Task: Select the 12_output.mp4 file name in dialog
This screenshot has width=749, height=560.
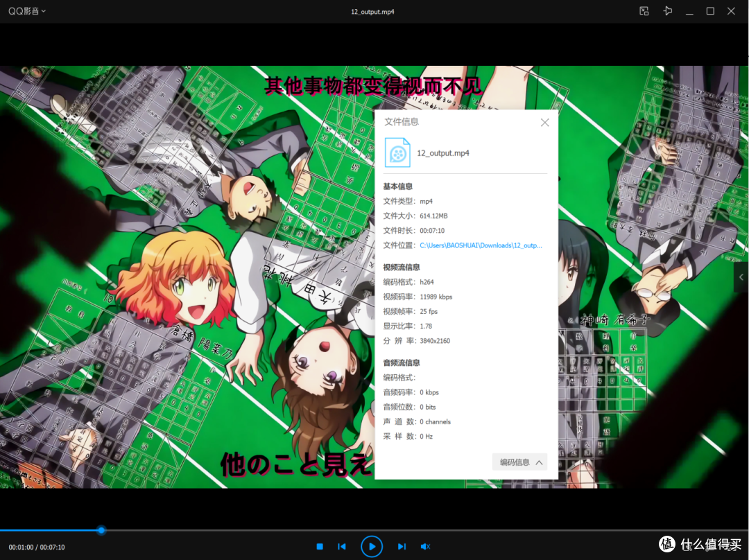Action: [x=442, y=152]
